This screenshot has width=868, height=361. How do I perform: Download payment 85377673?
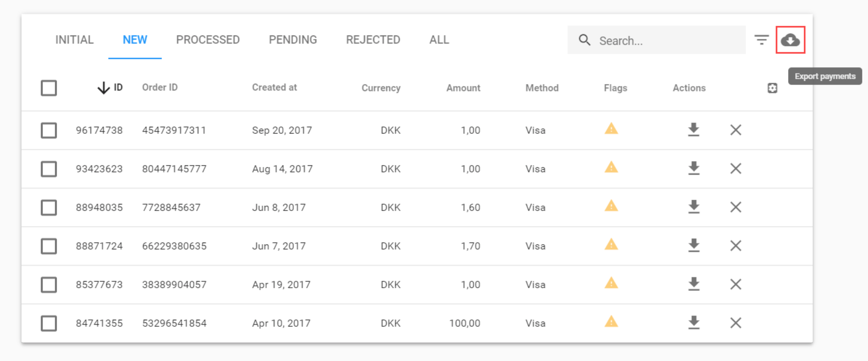coord(694,284)
